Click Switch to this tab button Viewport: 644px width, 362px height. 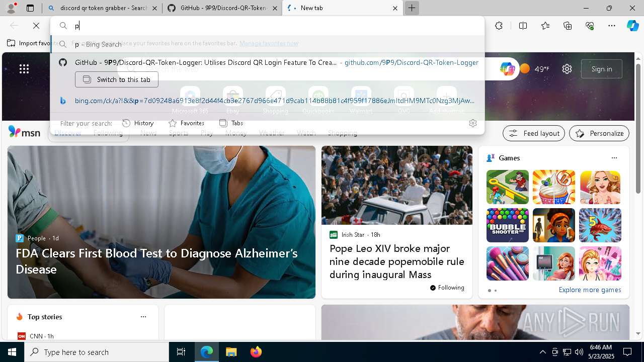pos(117,79)
